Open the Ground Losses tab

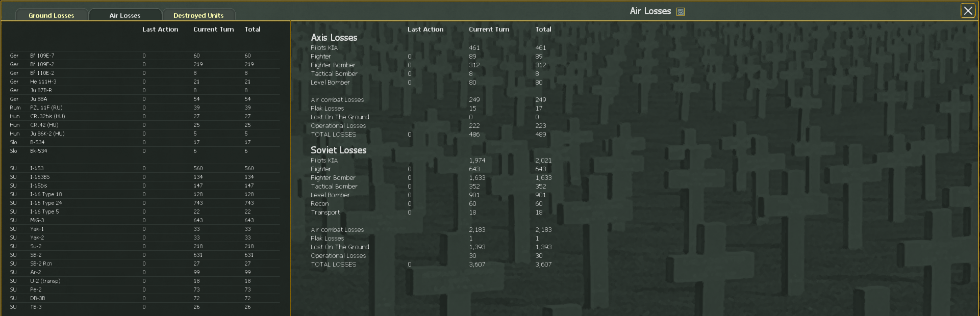coord(52,15)
